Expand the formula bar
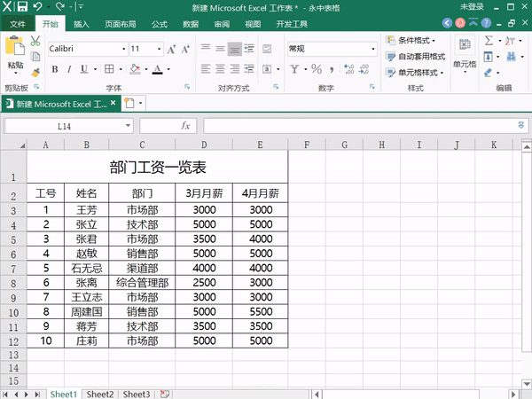The height and width of the screenshot is (399, 532). (520, 125)
